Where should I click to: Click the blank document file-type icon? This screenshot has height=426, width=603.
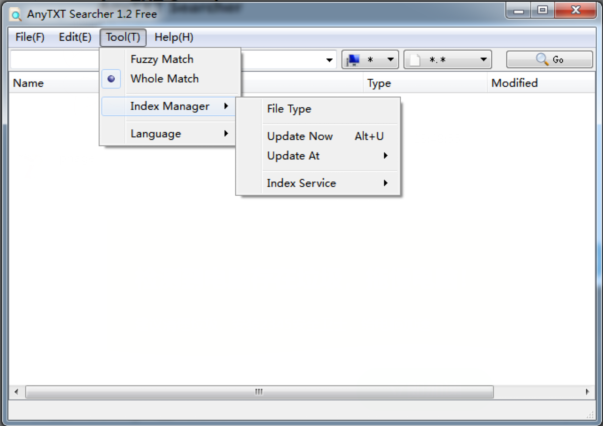pos(415,60)
